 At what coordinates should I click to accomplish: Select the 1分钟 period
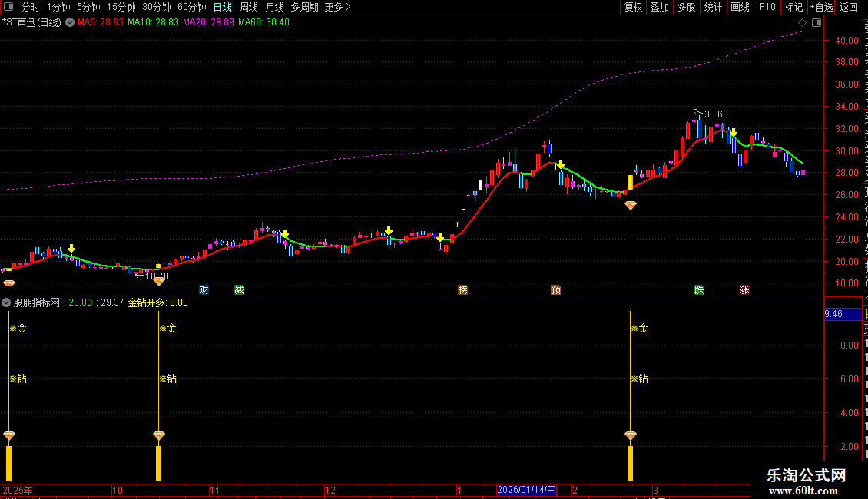point(58,7)
